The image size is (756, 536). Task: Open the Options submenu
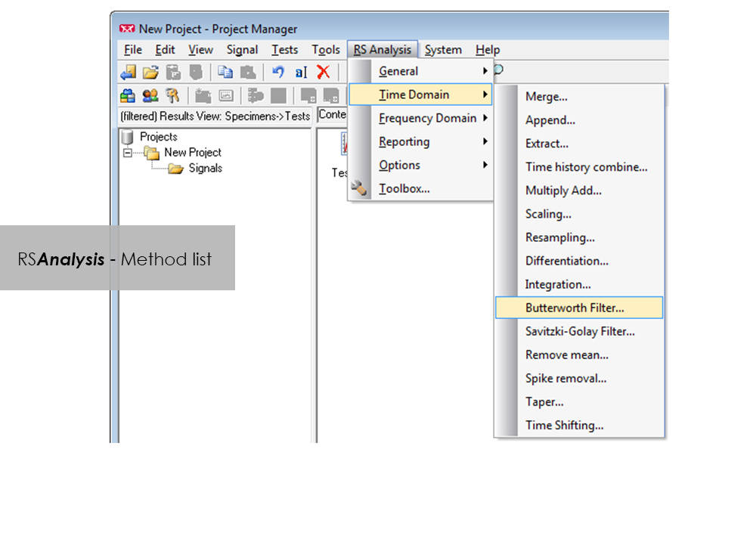tap(399, 165)
